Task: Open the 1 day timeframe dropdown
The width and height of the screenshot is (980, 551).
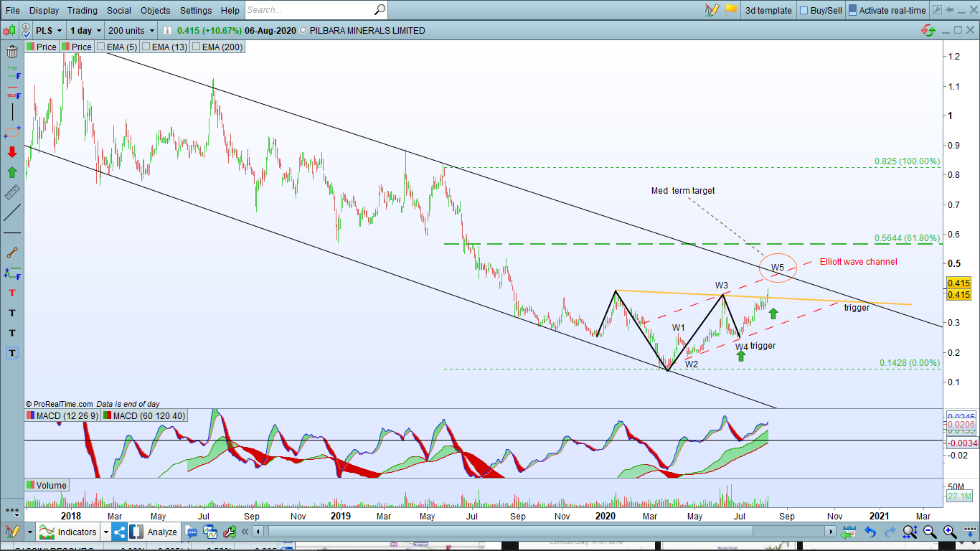Action: [85, 30]
